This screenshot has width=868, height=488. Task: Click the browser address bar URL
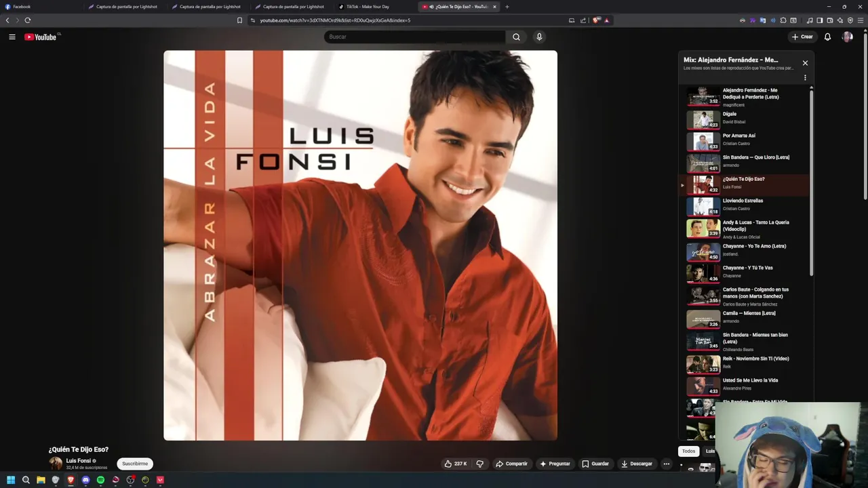click(x=335, y=20)
